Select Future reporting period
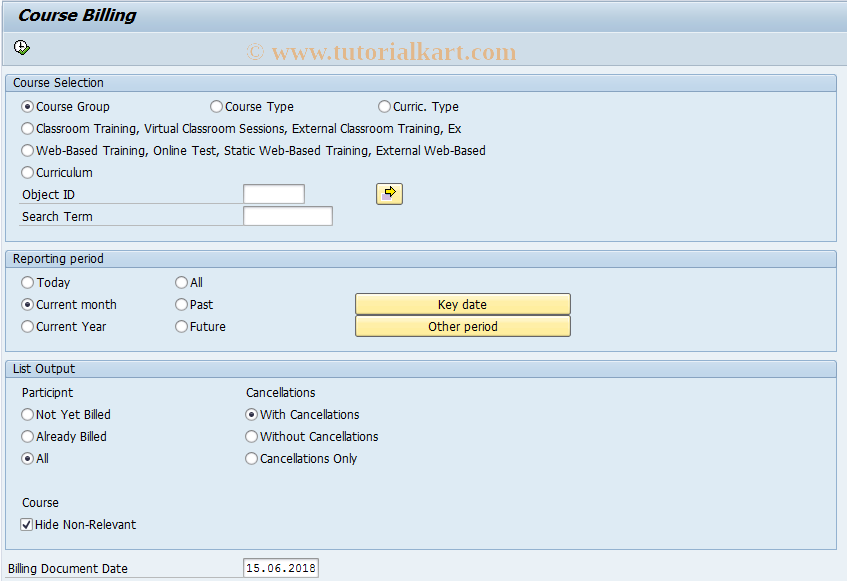Viewport: 847px width, 581px height. tap(181, 327)
